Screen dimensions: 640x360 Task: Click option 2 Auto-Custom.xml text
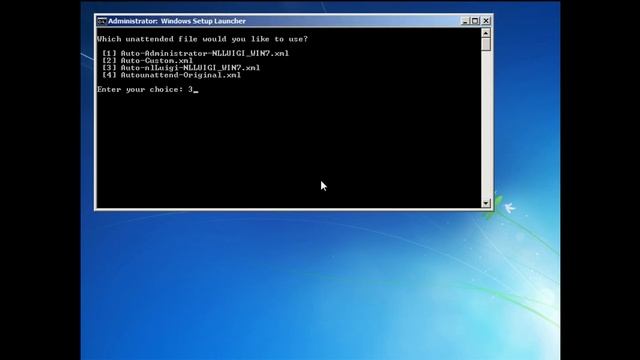click(147, 61)
